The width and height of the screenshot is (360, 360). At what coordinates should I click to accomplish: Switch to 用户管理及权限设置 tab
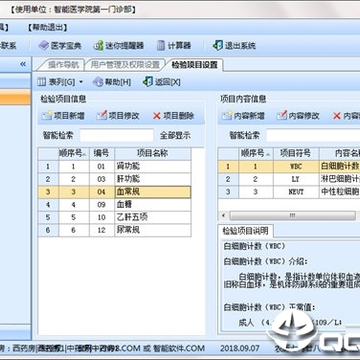[125, 65]
